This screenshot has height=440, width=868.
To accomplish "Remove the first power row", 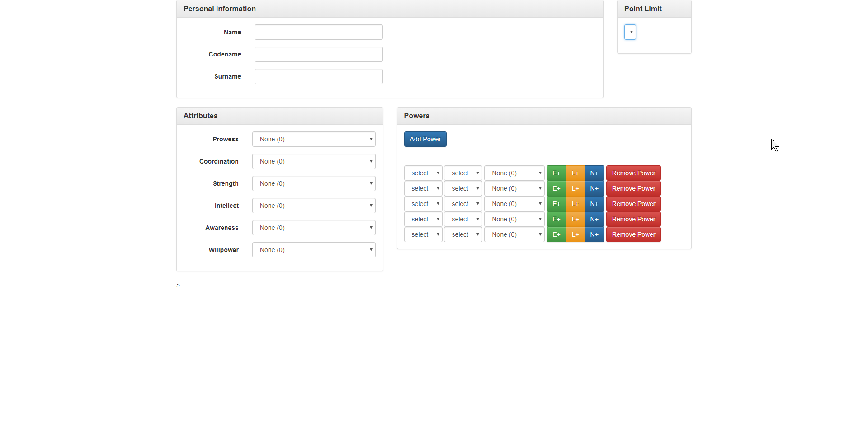I will [633, 173].
